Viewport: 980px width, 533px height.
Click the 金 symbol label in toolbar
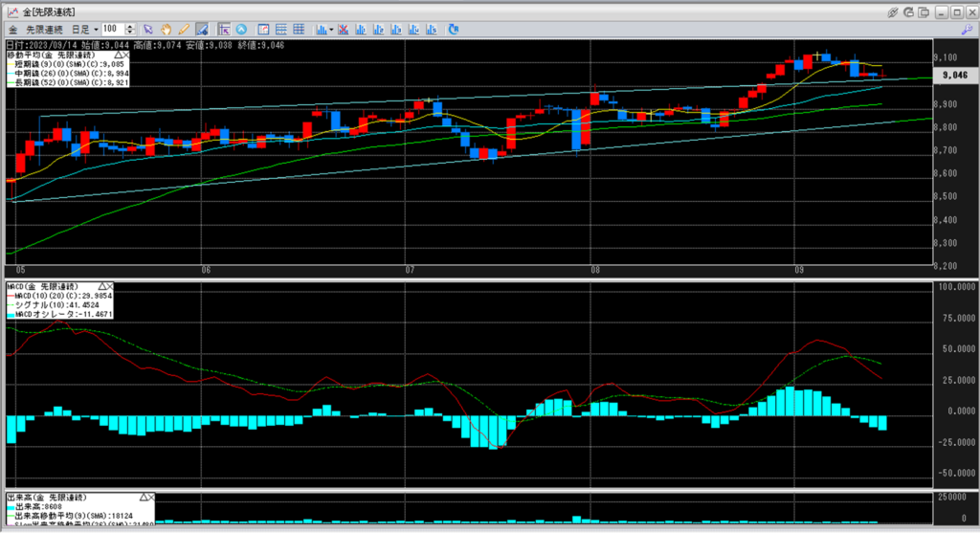(x=12, y=30)
